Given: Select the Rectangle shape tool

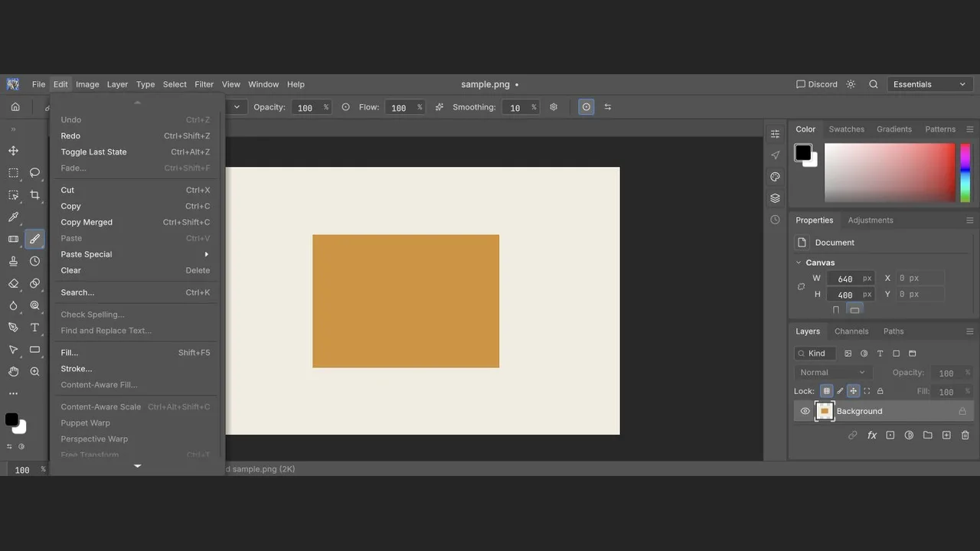Looking at the screenshot, I should point(34,350).
